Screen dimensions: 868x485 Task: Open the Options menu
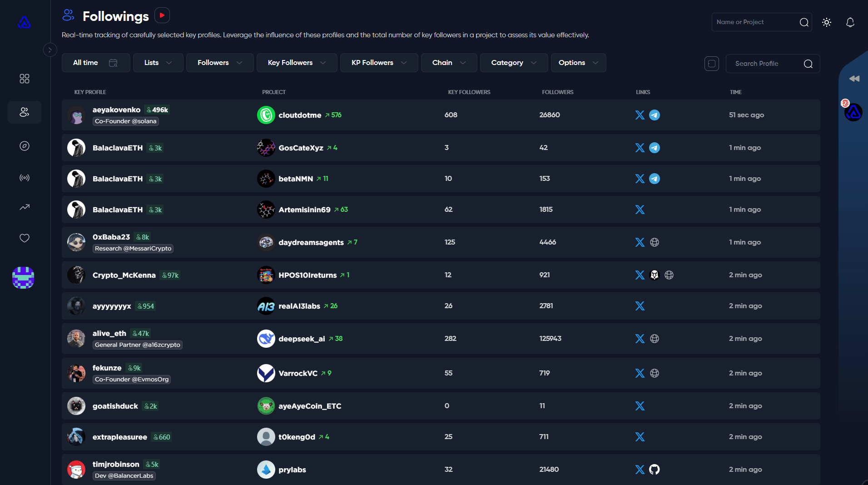[578, 63]
